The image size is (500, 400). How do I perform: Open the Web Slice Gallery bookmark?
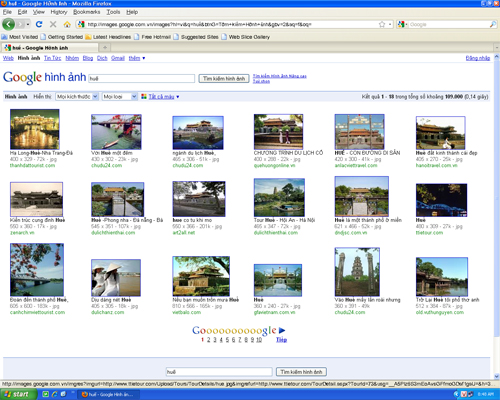click(x=246, y=37)
